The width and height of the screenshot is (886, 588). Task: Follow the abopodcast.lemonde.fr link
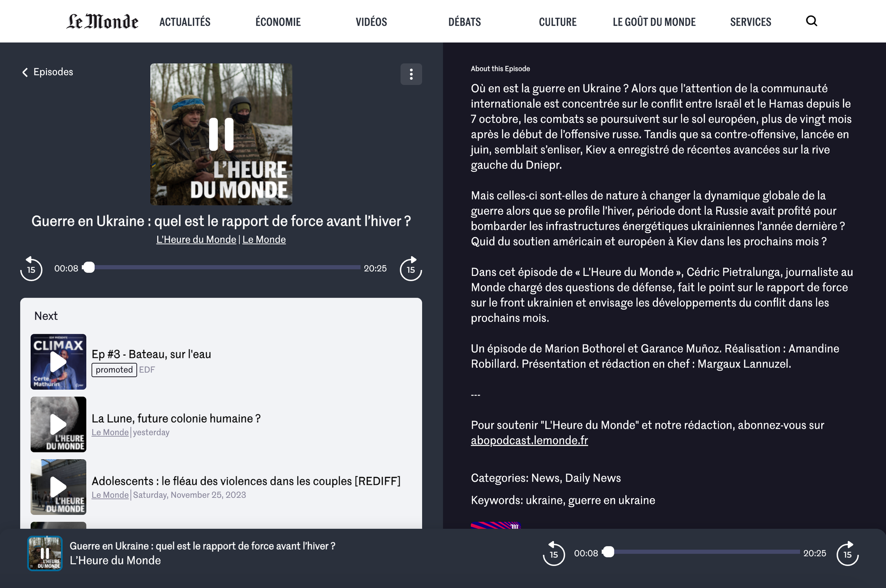point(529,441)
